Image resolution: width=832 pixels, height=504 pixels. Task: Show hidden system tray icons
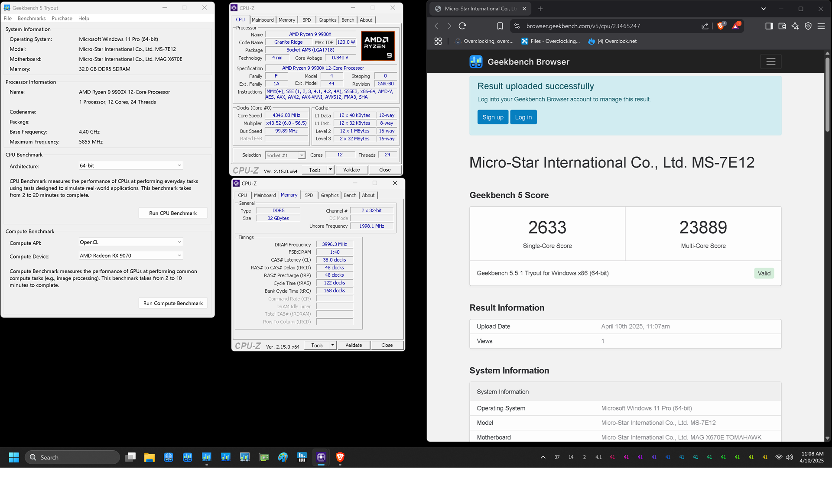543,457
